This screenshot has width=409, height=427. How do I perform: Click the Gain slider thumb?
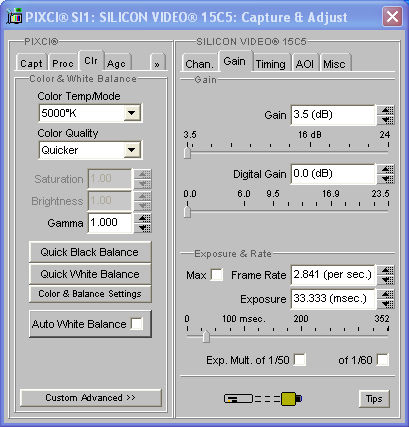[187, 153]
